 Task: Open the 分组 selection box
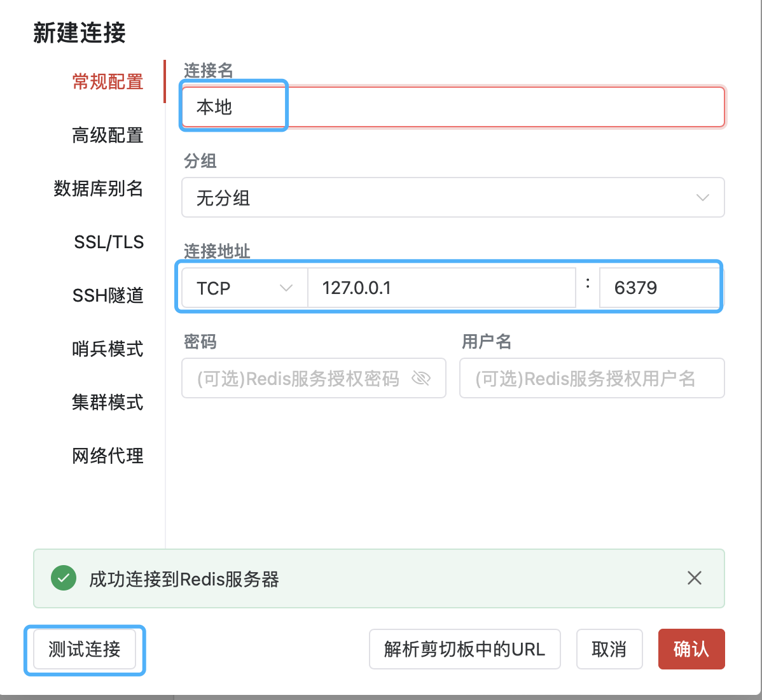pos(453,197)
